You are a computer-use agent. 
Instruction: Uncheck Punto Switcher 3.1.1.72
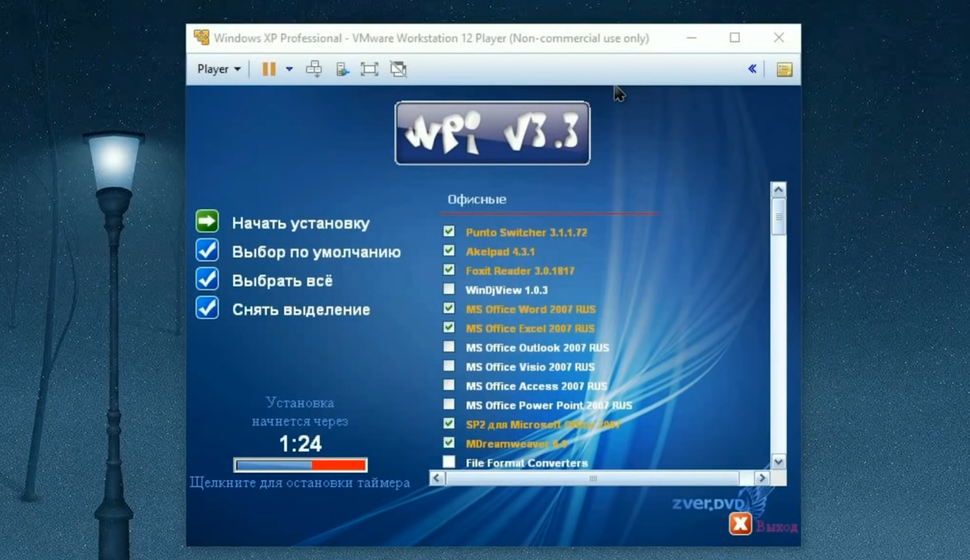pyautogui.click(x=449, y=231)
